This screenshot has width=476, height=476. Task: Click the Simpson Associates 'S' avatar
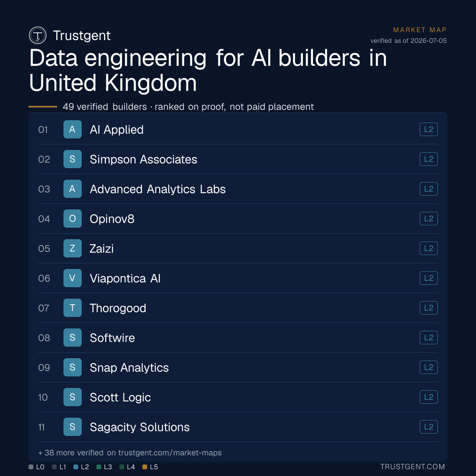tap(73, 159)
